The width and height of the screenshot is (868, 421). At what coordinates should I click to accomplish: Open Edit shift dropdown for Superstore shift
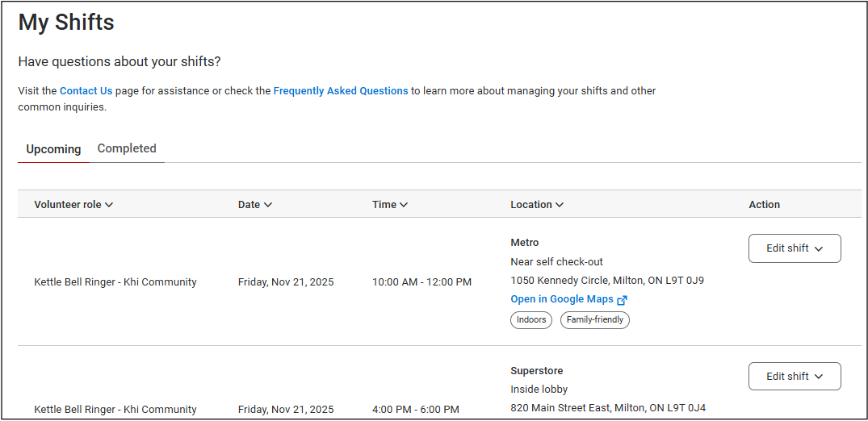(794, 377)
